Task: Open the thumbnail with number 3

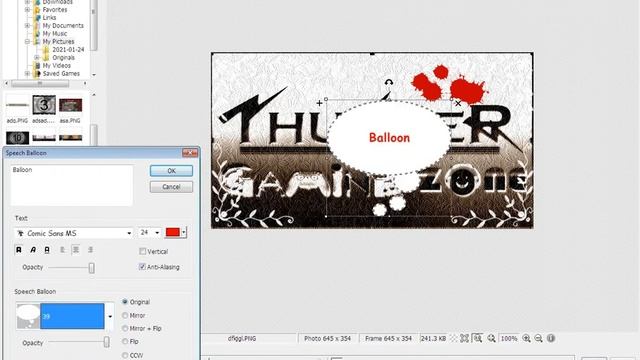Action: point(44,105)
